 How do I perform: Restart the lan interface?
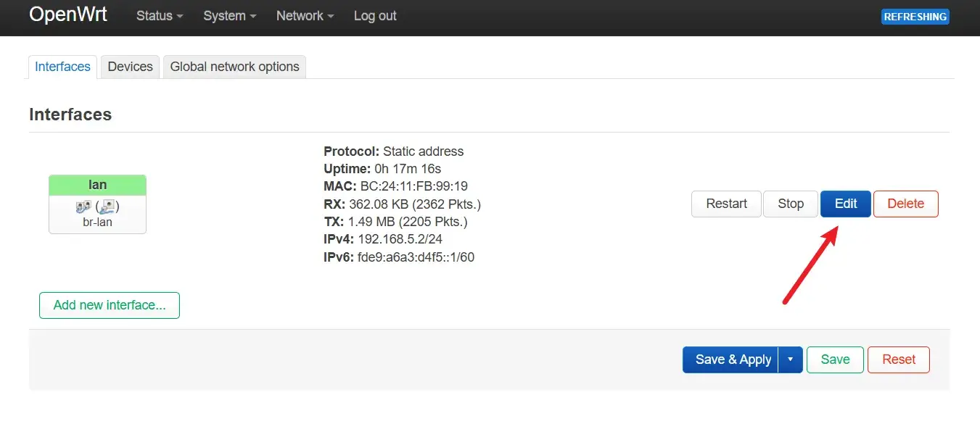click(x=726, y=204)
